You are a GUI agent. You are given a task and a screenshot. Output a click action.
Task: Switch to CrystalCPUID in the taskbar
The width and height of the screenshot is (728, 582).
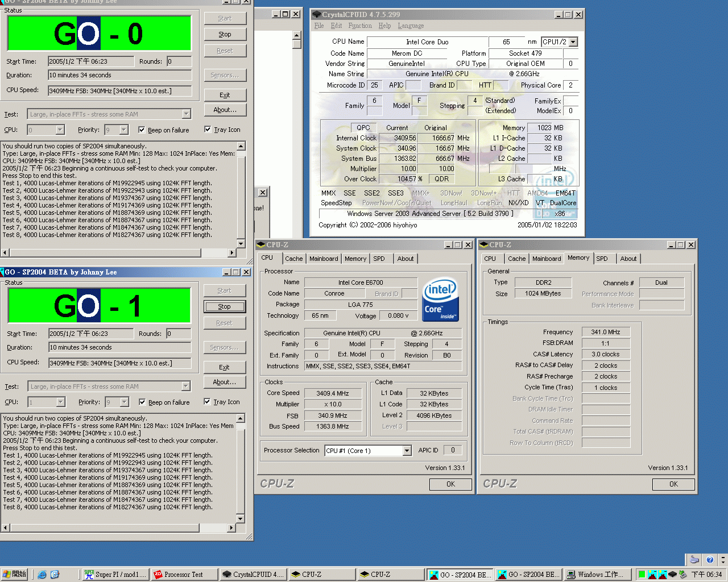[x=253, y=575]
